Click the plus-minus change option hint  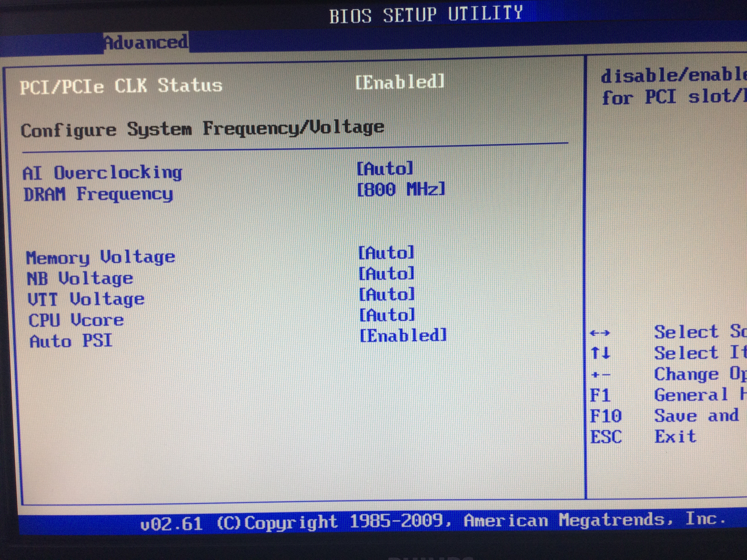point(601,375)
